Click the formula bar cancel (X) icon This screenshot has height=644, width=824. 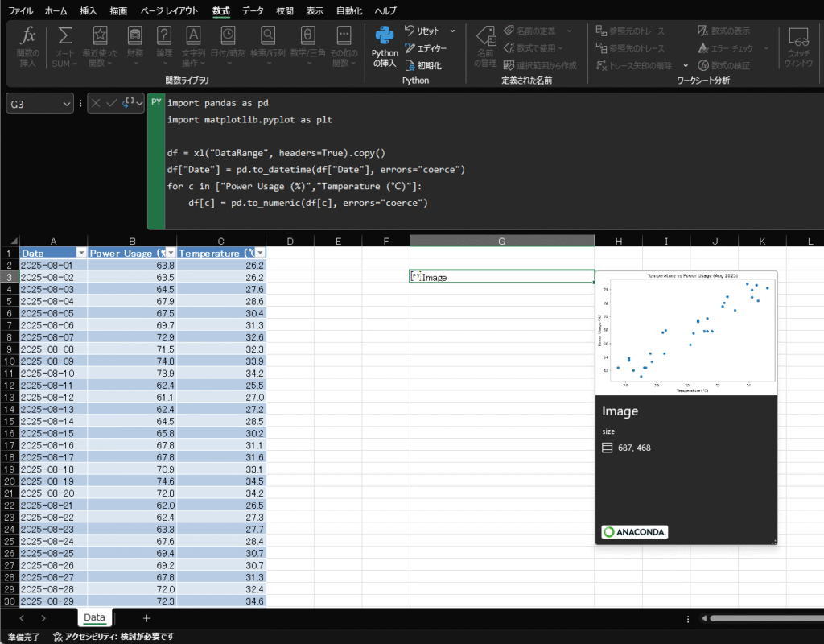coord(97,103)
